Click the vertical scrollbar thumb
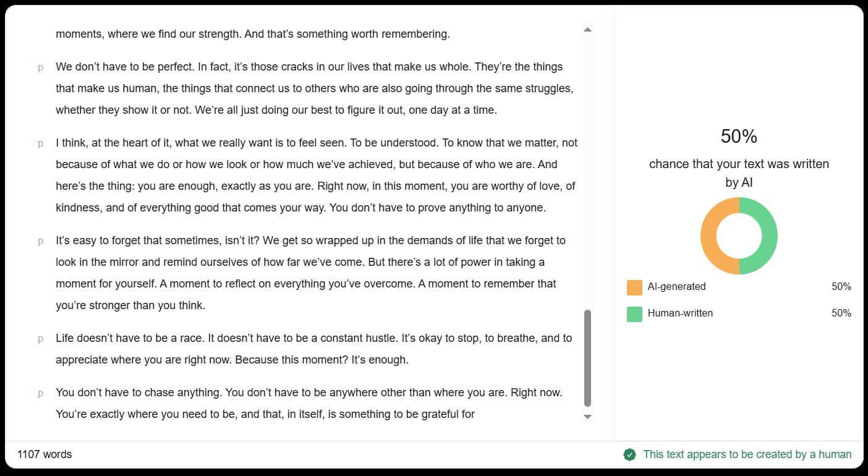 click(587, 357)
